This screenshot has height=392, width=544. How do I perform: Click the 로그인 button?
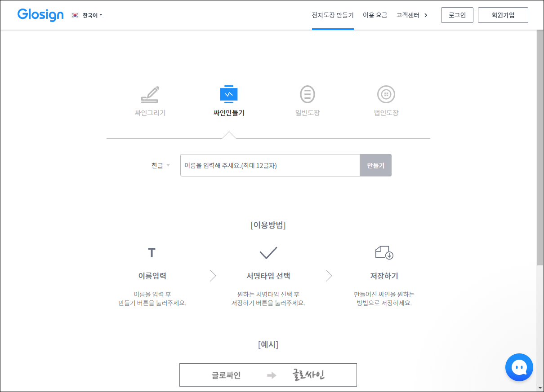(457, 15)
